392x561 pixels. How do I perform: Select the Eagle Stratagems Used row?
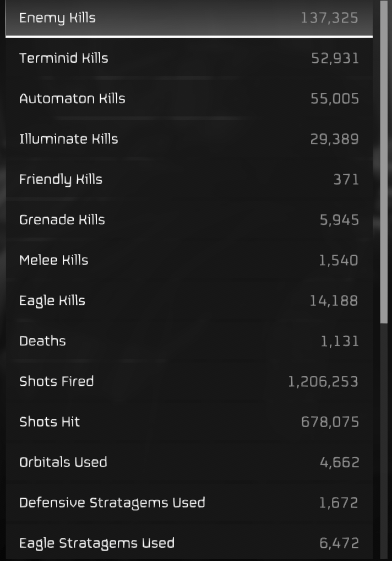coord(189,543)
